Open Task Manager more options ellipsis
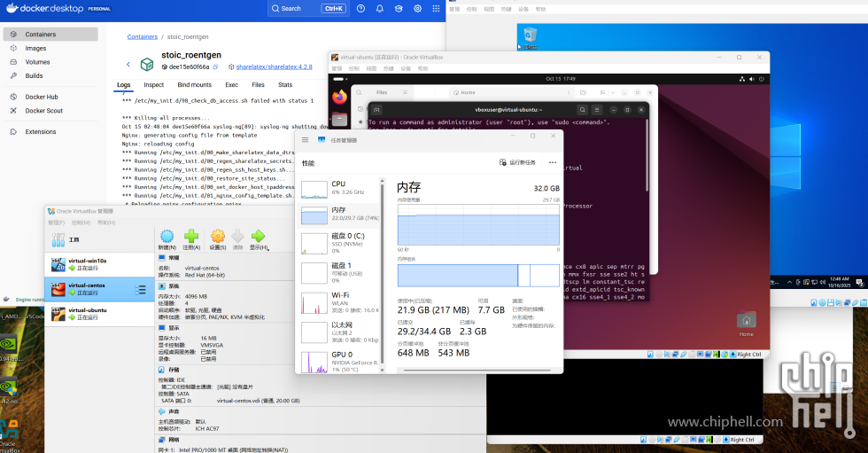The height and width of the screenshot is (453, 868). coord(553,162)
